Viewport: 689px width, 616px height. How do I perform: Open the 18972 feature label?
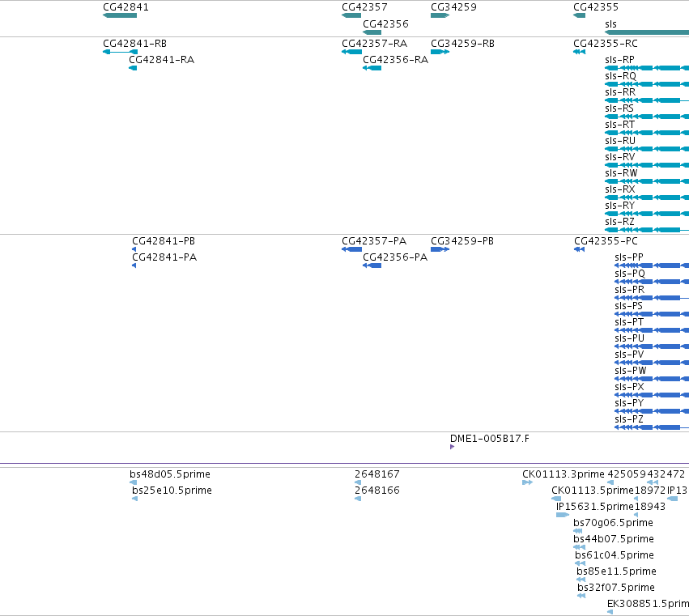pos(650,491)
